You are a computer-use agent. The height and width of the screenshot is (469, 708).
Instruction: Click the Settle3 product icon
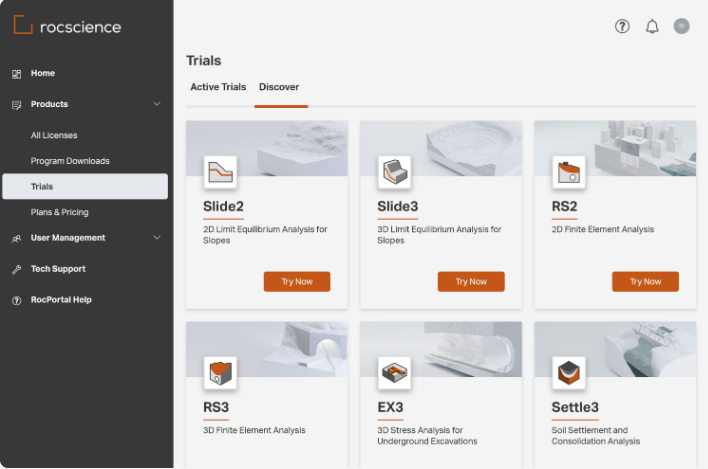tap(568, 373)
